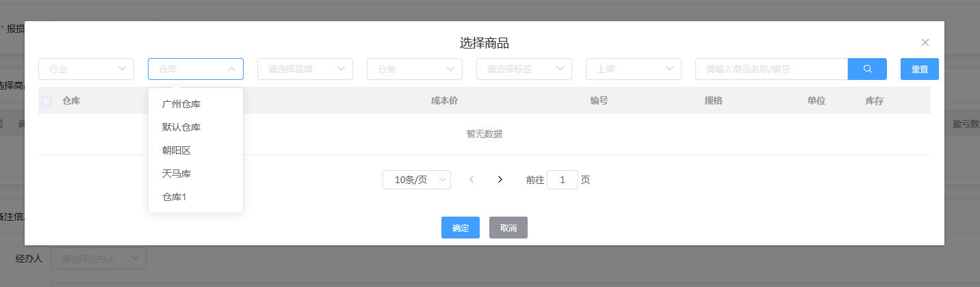Screen dimensions: 980x287
Task: Click the 取消 cancel button
Action: (508, 228)
